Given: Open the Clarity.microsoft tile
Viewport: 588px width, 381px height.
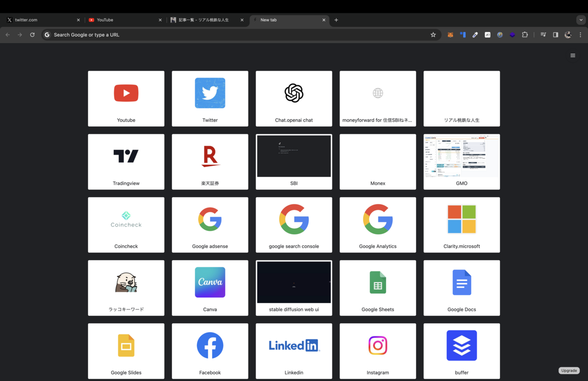Looking at the screenshot, I should click(x=462, y=225).
